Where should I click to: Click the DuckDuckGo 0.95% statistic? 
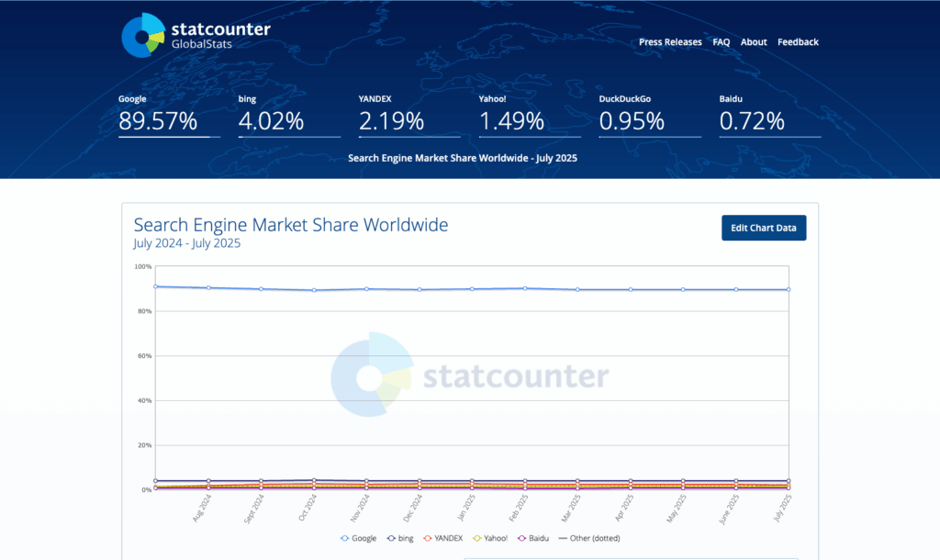(x=650, y=115)
